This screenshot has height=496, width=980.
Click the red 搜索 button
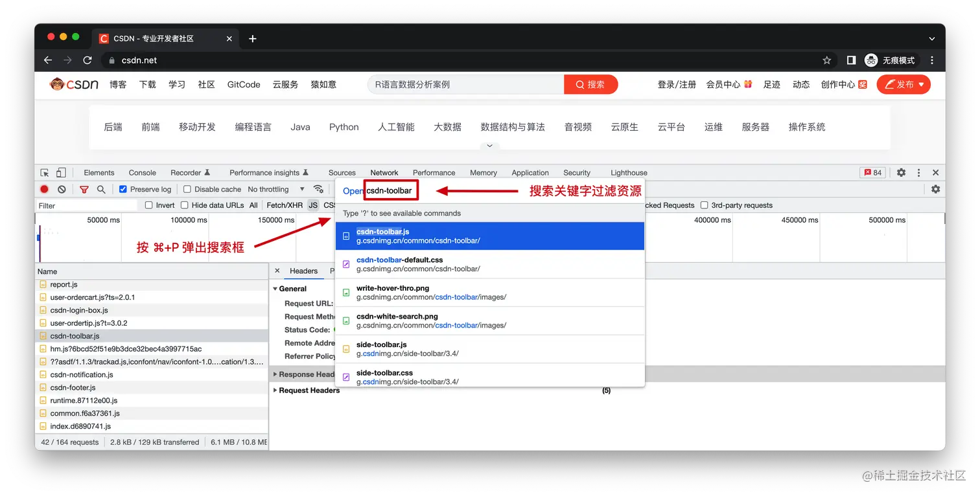coord(590,84)
